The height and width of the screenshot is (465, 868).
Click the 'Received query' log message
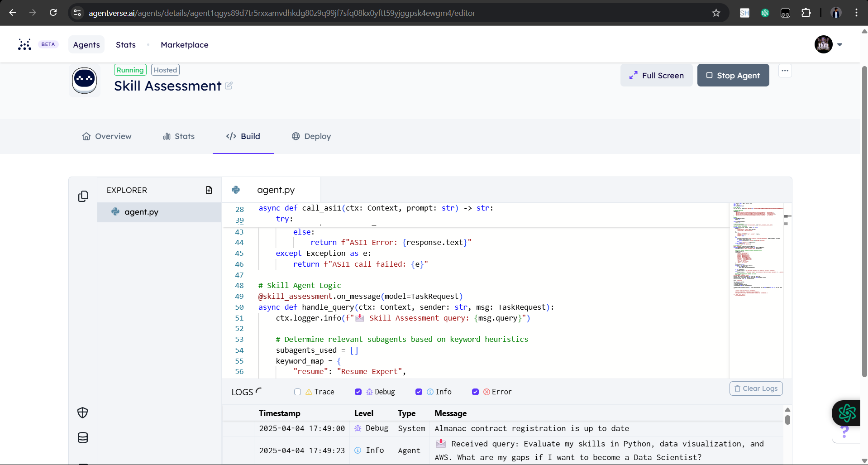pyautogui.click(x=600, y=451)
